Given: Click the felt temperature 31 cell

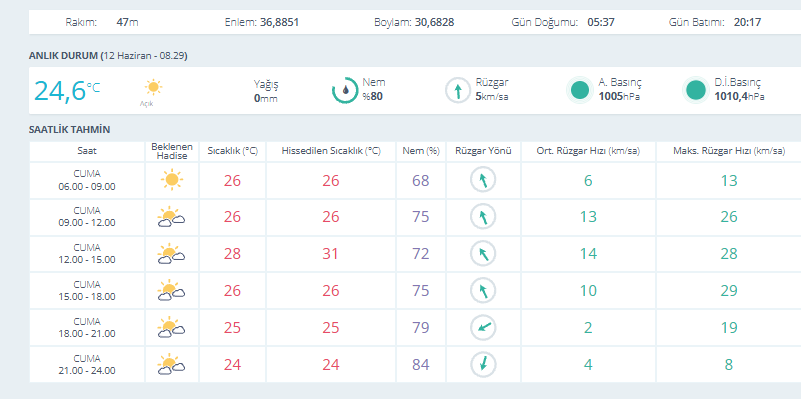Looking at the screenshot, I should (331, 254).
